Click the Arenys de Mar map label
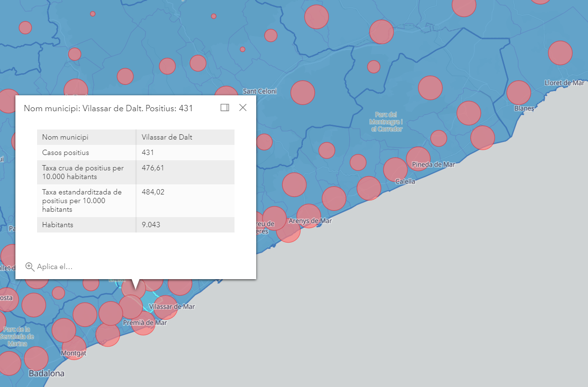 [x=310, y=221]
